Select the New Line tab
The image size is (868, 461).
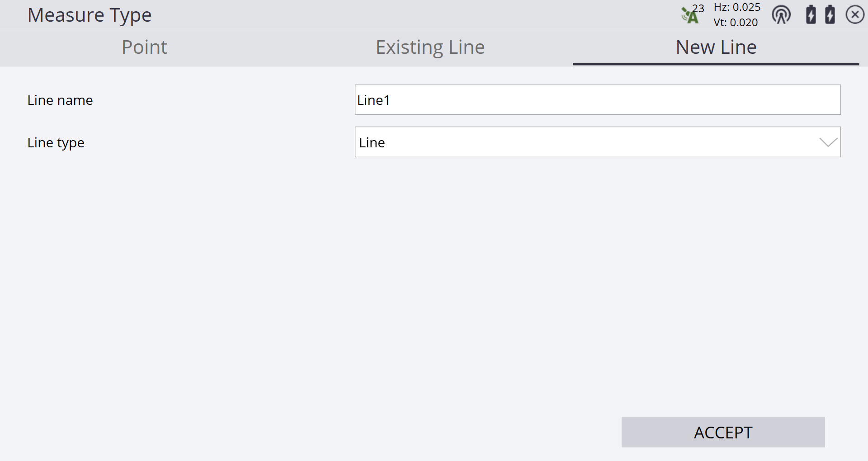(716, 47)
